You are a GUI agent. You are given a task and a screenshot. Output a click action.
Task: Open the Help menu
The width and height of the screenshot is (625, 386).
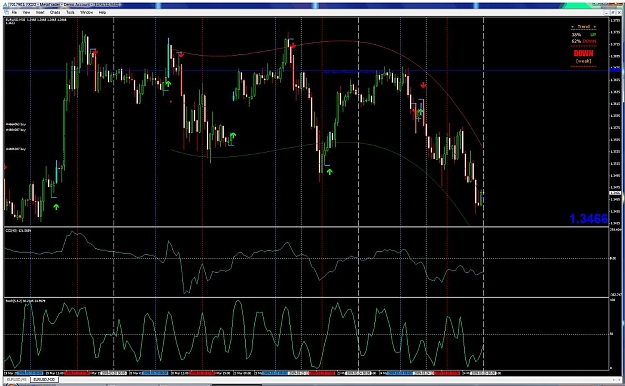tap(102, 12)
